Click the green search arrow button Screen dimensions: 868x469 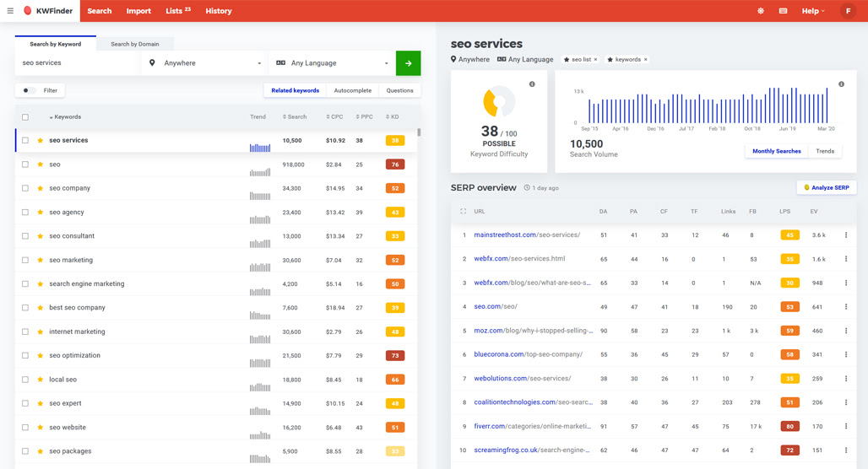[408, 63]
